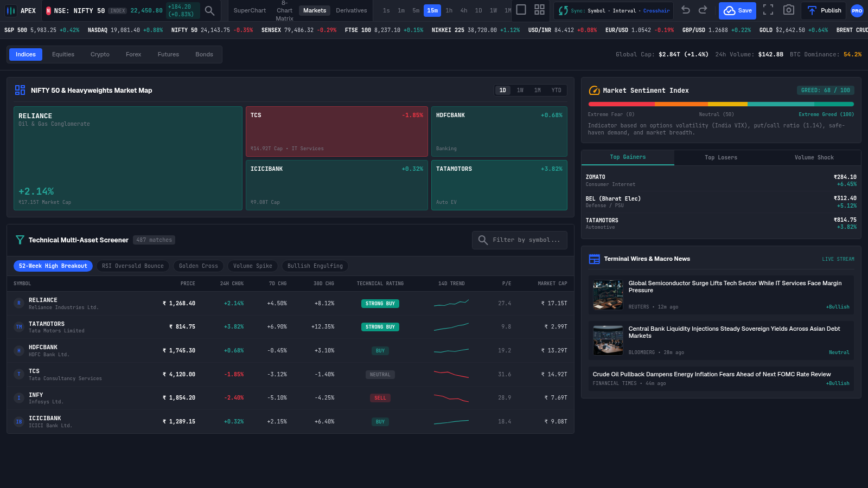868x488 pixels.
Task: Redo the last action
Action: pyautogui.click(x=703, y=10)
